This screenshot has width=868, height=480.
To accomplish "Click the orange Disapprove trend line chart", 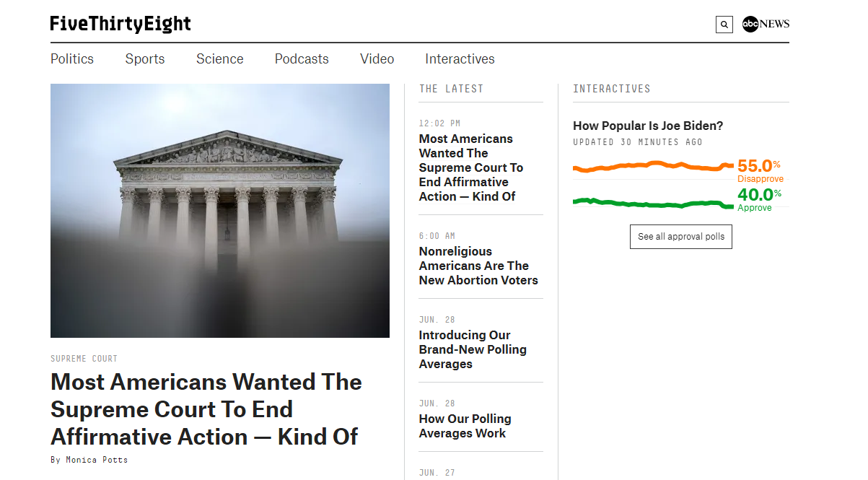I will click(x=653, y=167).
